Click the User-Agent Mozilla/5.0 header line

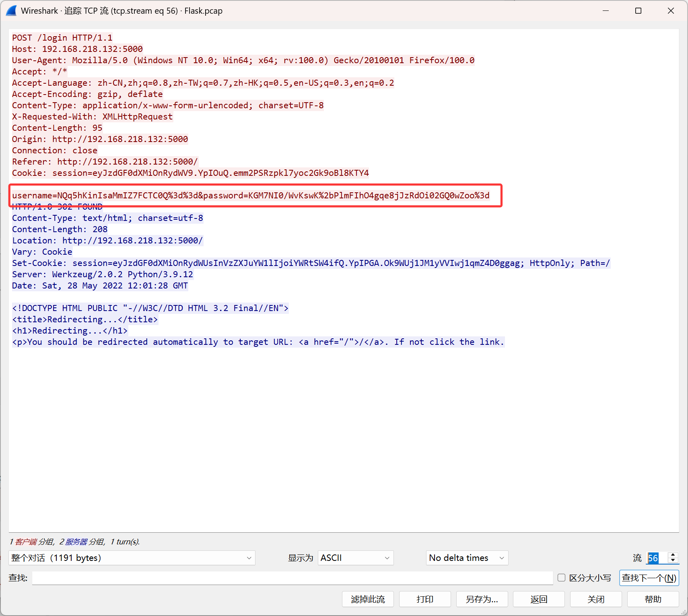point(243,60)
